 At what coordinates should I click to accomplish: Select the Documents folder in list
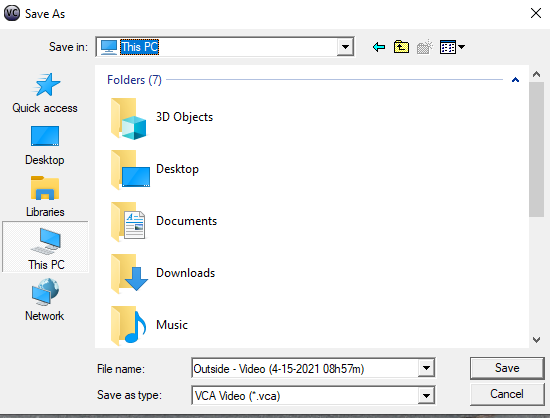164,222
